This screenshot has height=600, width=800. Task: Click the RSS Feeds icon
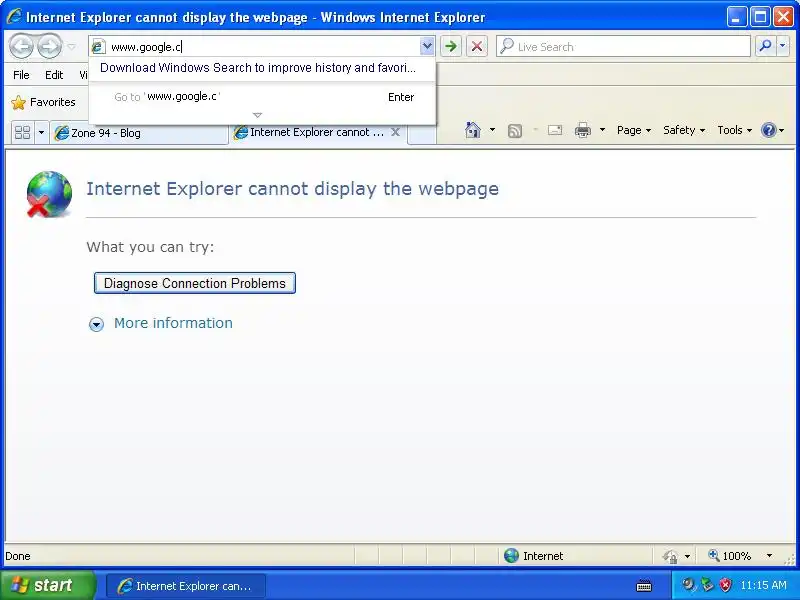(515, 131)
